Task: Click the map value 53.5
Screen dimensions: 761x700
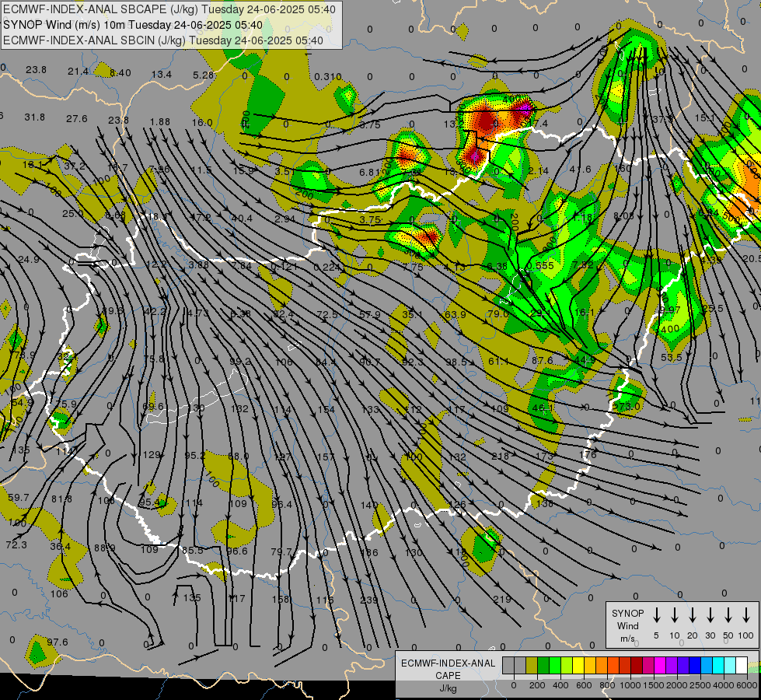Action: (x=671, y=358)
